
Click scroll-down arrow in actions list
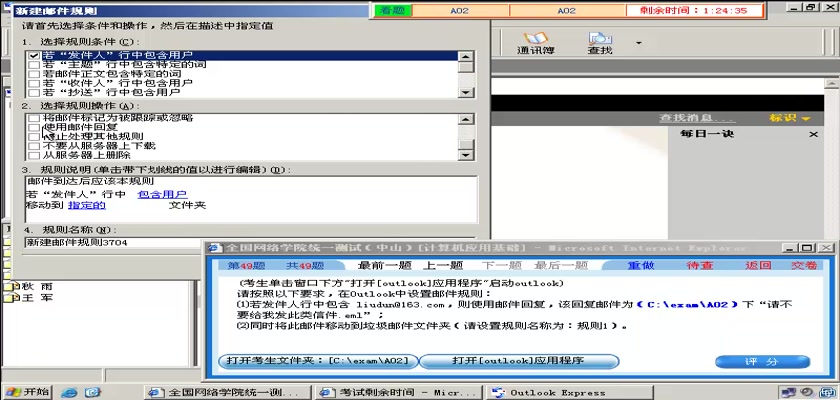[x=466, y=155]
